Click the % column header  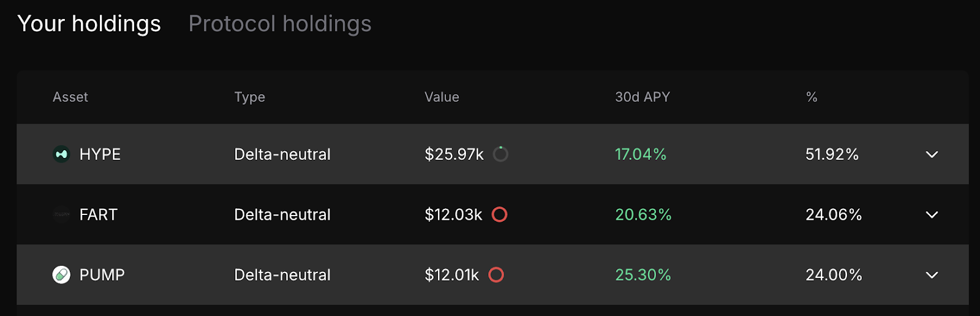(812, 97)
